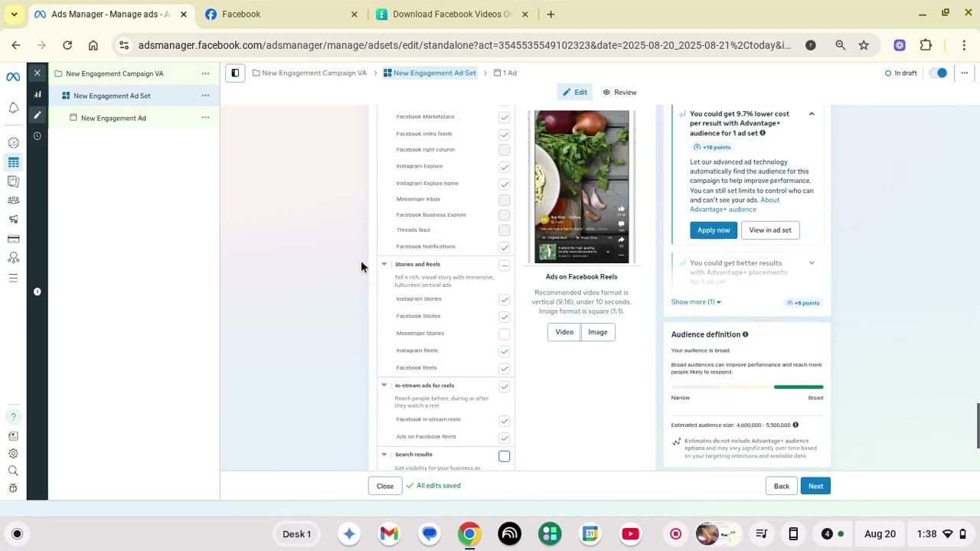Viewport: 980px width, 551px height.
Task: Select the pencil edit icon in dark strip
Action: pos(37,115)
